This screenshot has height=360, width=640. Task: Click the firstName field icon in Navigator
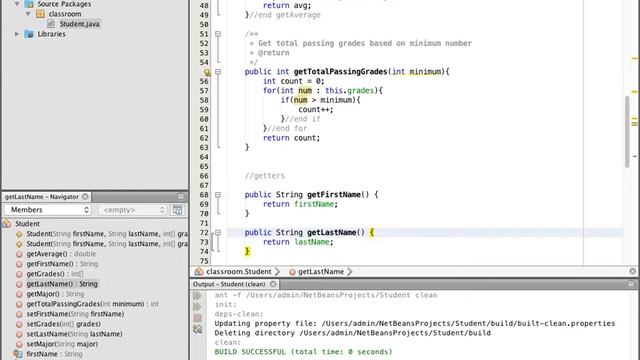coord(18,354)
